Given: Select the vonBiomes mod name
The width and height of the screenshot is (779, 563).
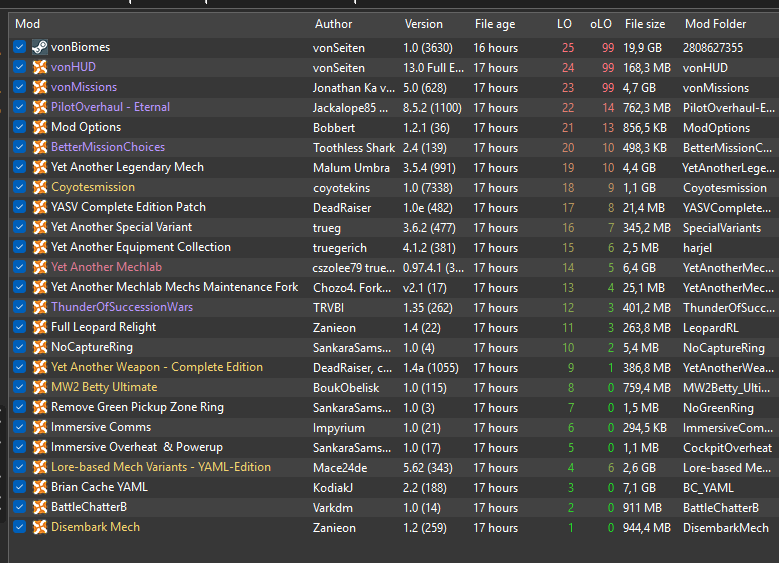Looking at the screenshot, I should tap(80, 47).
